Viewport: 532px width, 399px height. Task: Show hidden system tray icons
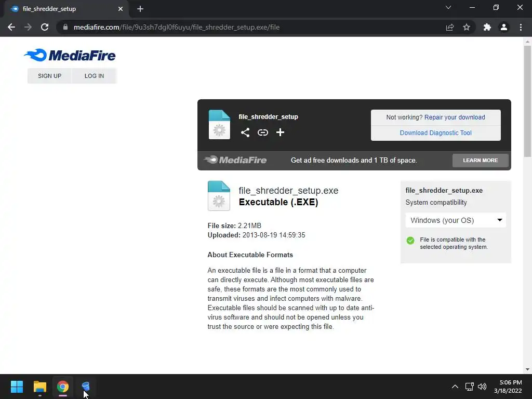[x=455, y=387]
